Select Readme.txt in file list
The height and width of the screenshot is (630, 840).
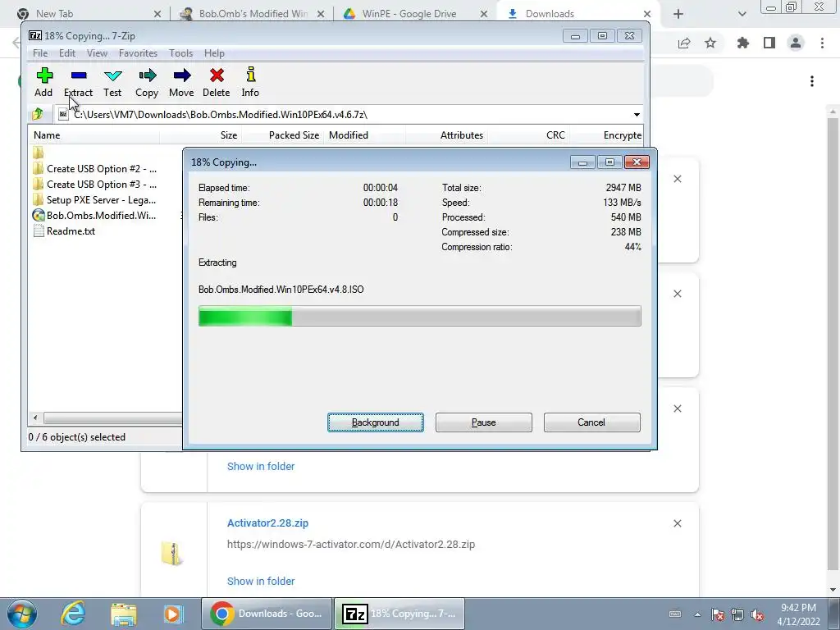click(64, 231)
